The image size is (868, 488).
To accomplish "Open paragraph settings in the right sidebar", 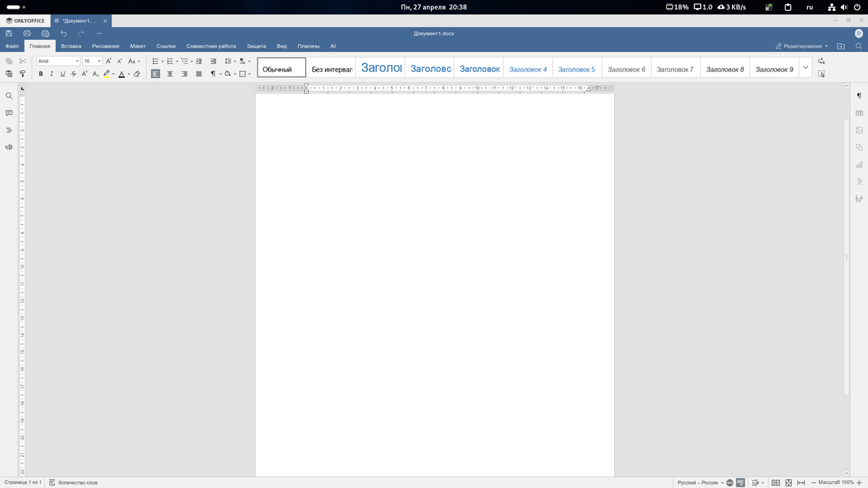I will click(x=859, y=95).
